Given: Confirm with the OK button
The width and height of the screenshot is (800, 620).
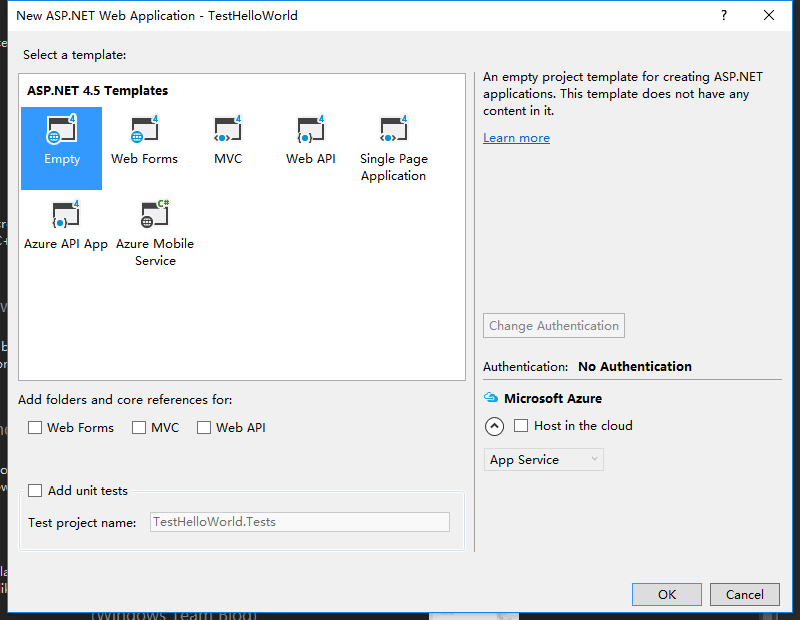Looking at the screenshot, I should click(667, 594).
